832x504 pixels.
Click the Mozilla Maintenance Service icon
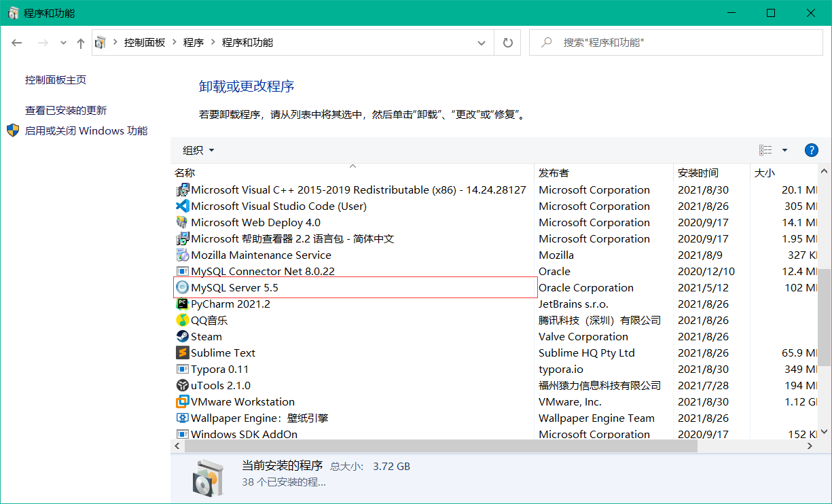pos(182,255)
